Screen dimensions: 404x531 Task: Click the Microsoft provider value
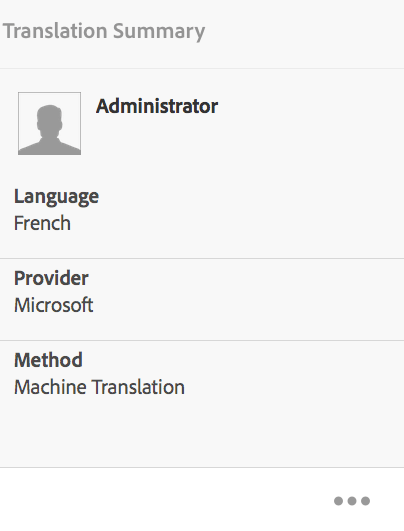(x=54, y=305)
